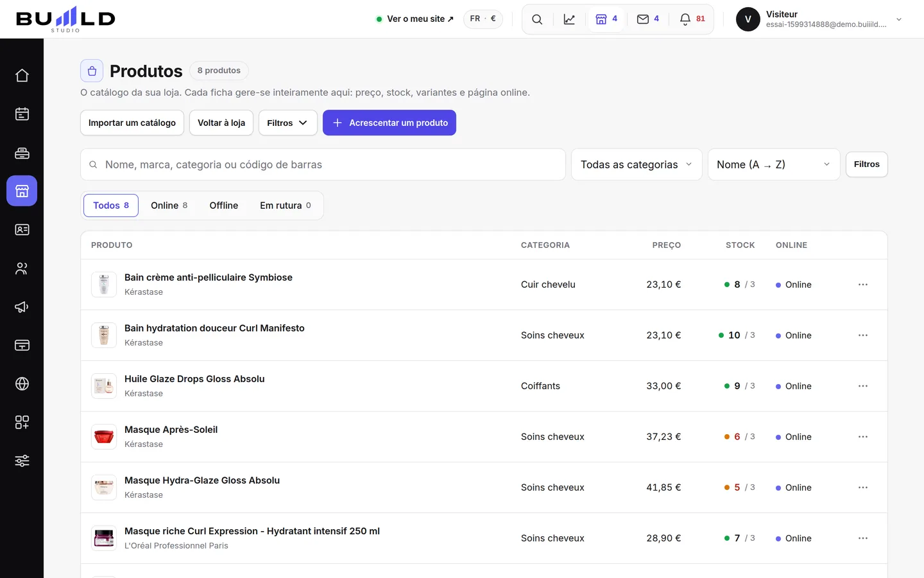Image resolution: width=924 pixels, height=578 pixels.
Task: Open the mail messages icon with badge 4
Action: pos(648,19)
